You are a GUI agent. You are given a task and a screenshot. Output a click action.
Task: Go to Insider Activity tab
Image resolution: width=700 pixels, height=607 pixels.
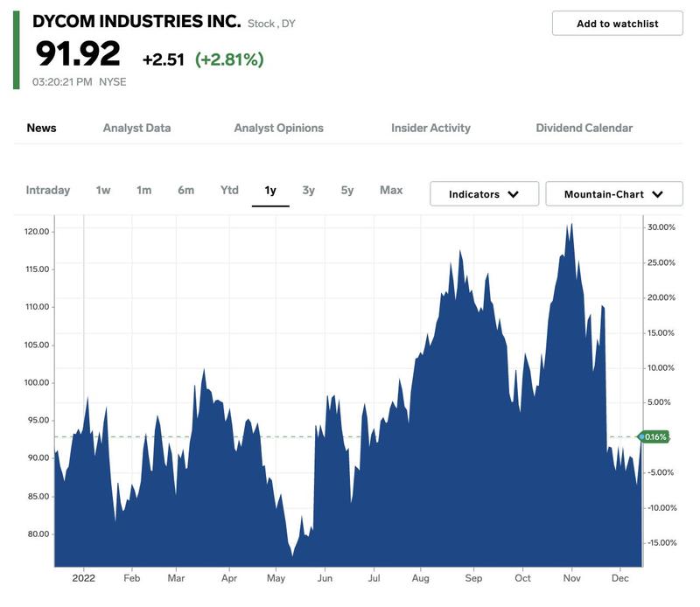(x=430, y=128)
